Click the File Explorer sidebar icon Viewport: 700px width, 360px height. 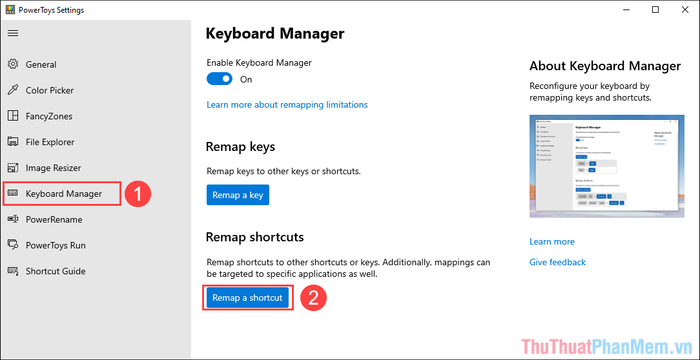tap(13, 142)
